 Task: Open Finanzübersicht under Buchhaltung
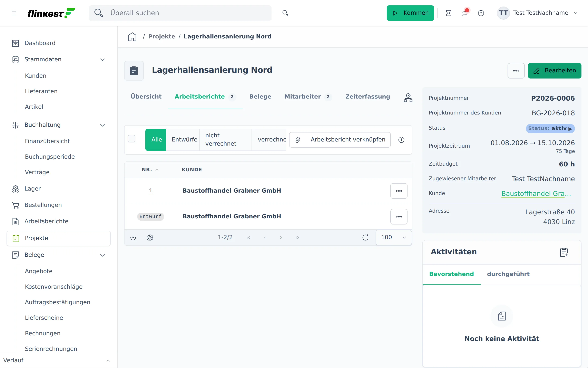[47, 141]
